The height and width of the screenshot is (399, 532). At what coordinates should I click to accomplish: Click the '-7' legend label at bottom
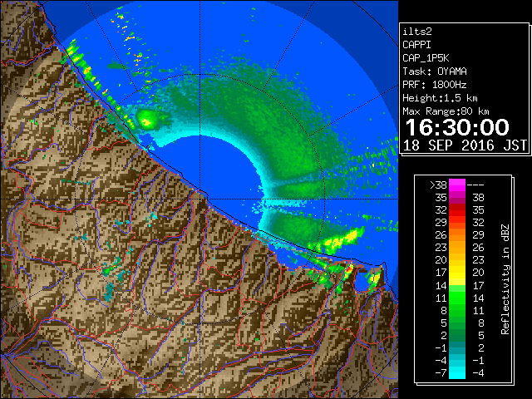point(441,373)
